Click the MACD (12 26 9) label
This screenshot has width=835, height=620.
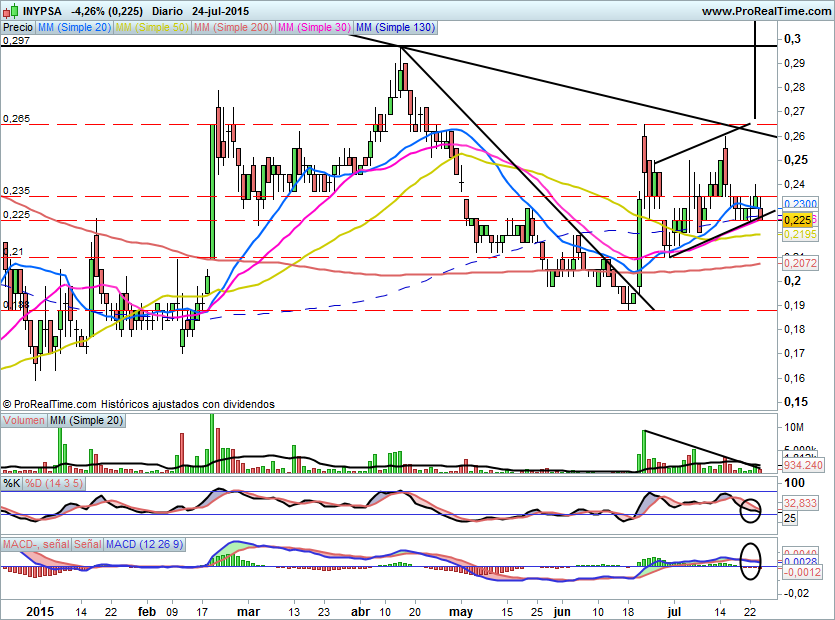(144, 544)
